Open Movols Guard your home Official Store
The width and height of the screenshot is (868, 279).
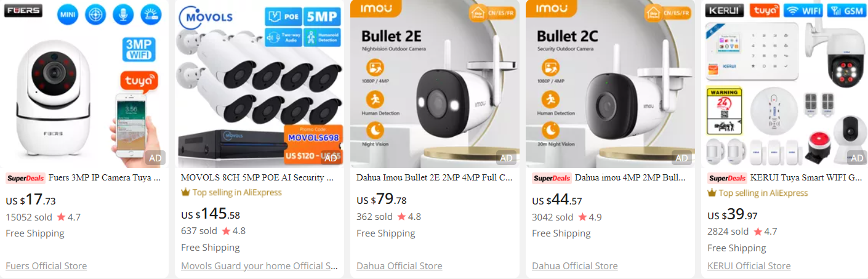260,266
